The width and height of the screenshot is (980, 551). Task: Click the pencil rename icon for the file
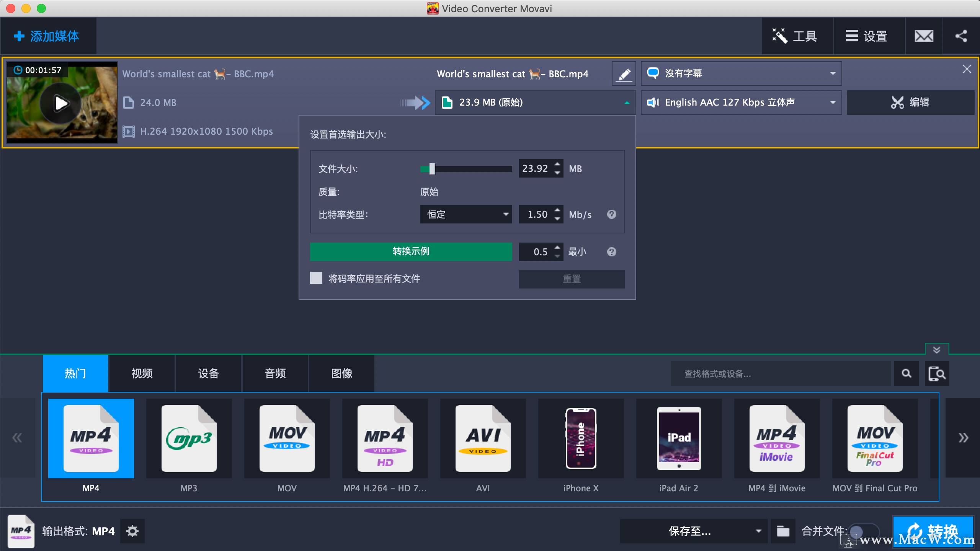click(624, 73)
